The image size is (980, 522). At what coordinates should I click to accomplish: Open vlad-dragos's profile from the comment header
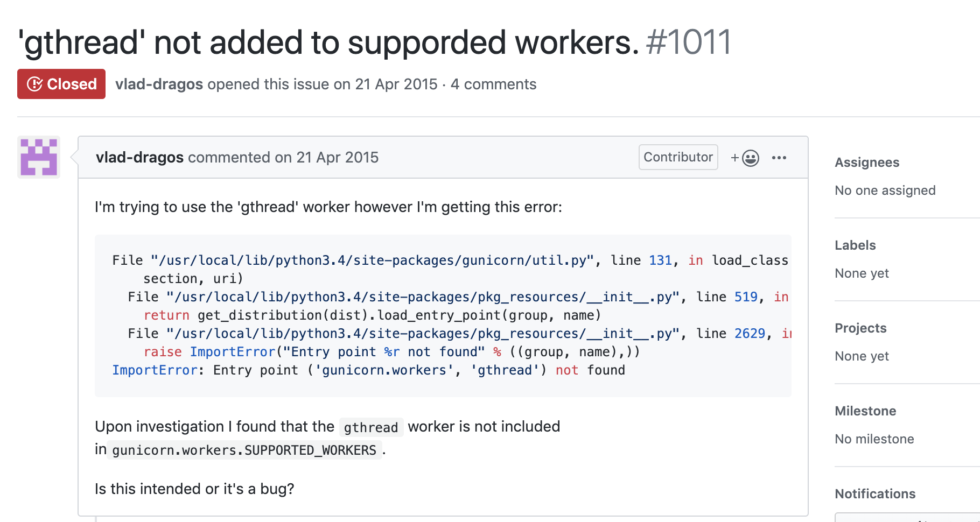click(x=140, y=157)
